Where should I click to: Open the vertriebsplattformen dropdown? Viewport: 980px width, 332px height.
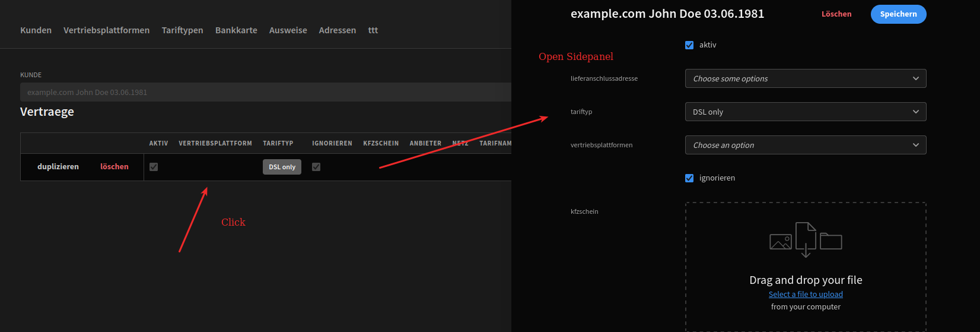coord(805,145)
